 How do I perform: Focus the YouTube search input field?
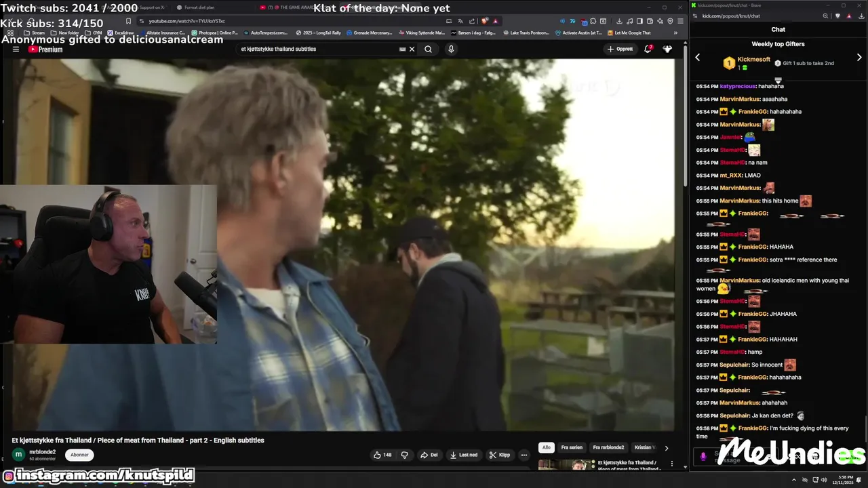pos(319,49)
